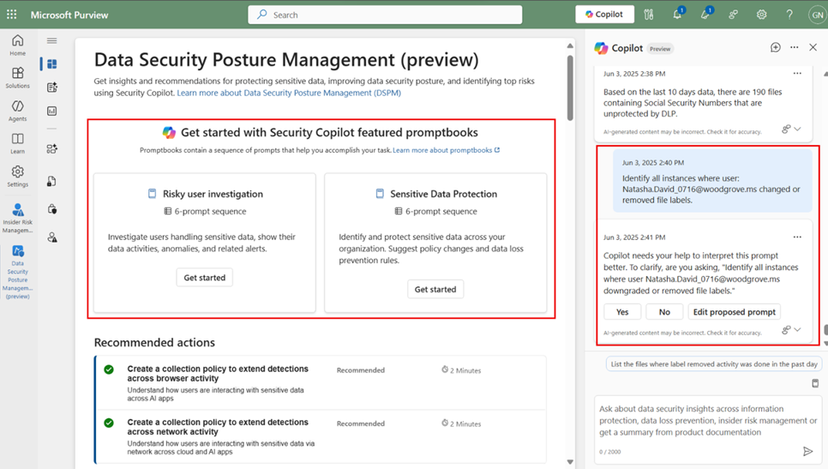This screenshot has width=828, height=469.
Task: Get started with Risky user investigation
Action: (204, 278)
